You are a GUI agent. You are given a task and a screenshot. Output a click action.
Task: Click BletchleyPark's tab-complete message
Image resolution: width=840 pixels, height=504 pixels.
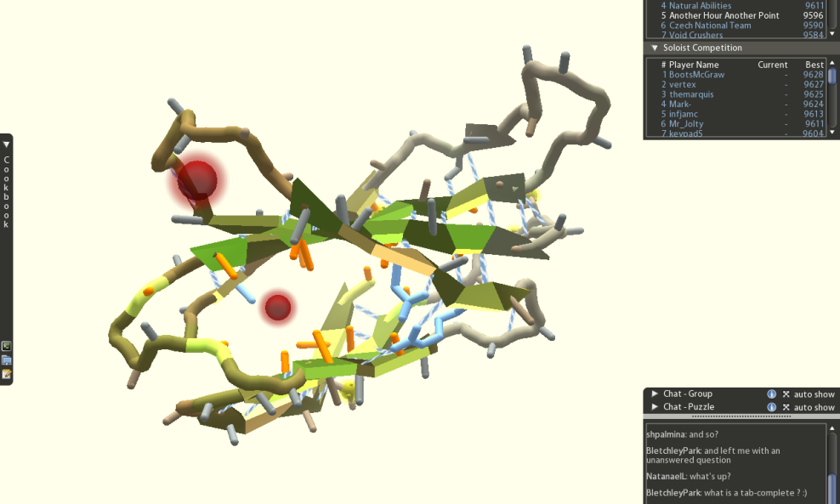[726, 493]
